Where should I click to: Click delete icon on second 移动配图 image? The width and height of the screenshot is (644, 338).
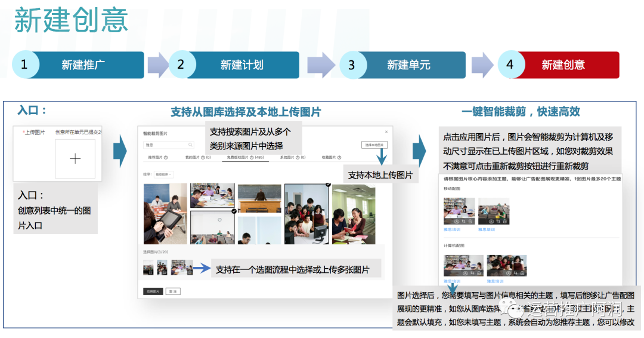505,221
